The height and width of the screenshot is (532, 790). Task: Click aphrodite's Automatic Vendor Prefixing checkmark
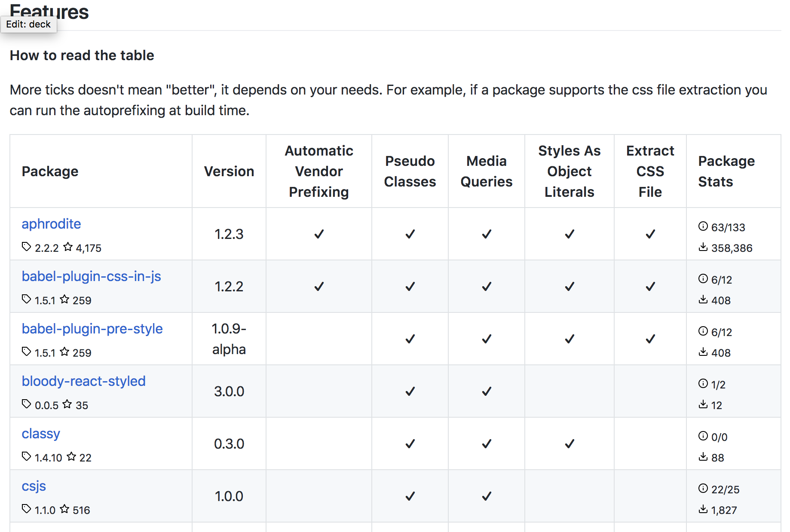coord(319,234)
